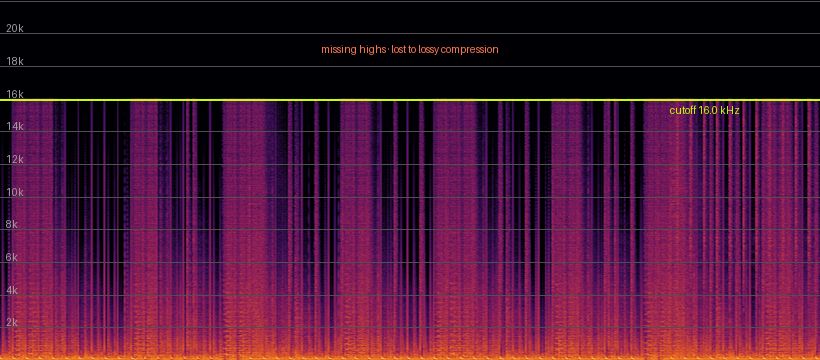This screenshot has height=360, width=820.
Task: Click the 'missing highs · lost to lossy compression' text
Action: [409, 50]
